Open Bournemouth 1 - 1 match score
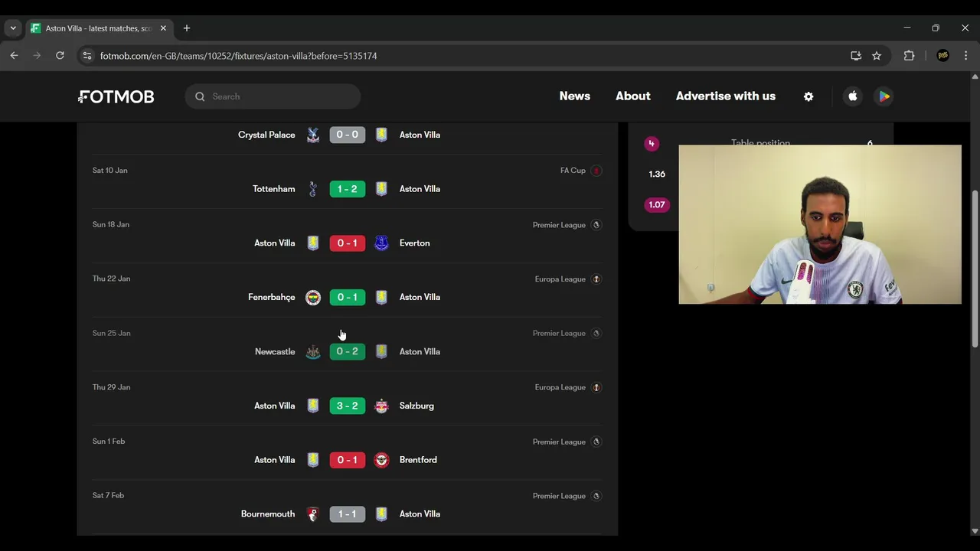 [x=348, y=514]
